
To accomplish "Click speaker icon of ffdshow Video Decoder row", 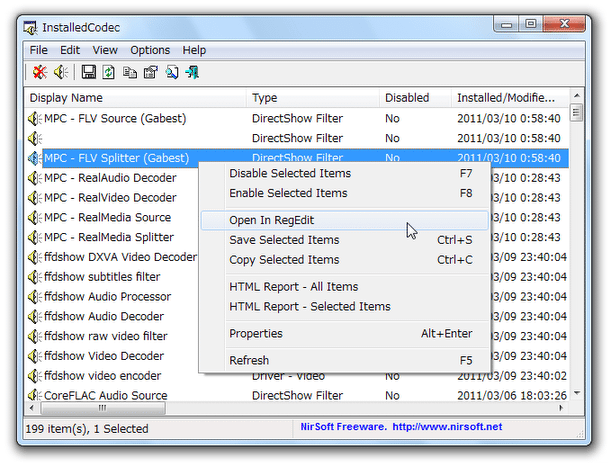I will [x=35, y=356].
